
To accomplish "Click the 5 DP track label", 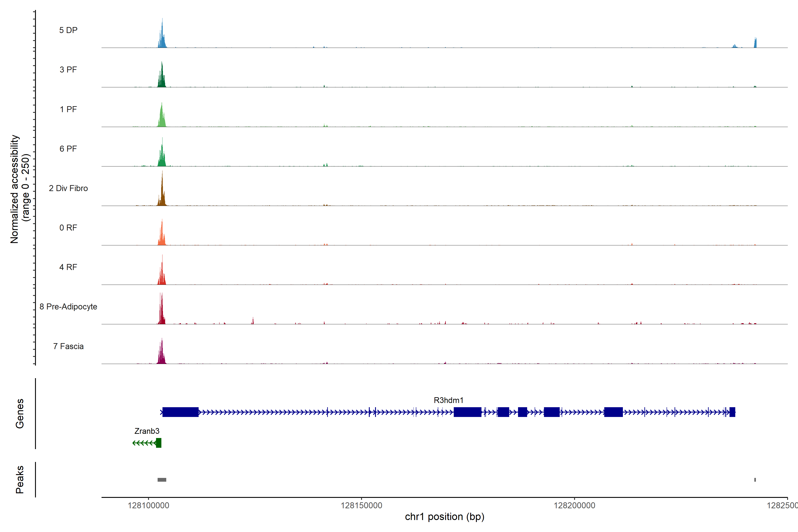I will coord(68,30).
